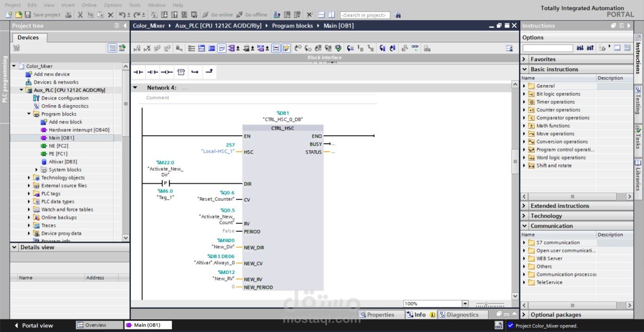Click the search upward icon in Instructions
This screenshot has width=644, height=332.
590,48
